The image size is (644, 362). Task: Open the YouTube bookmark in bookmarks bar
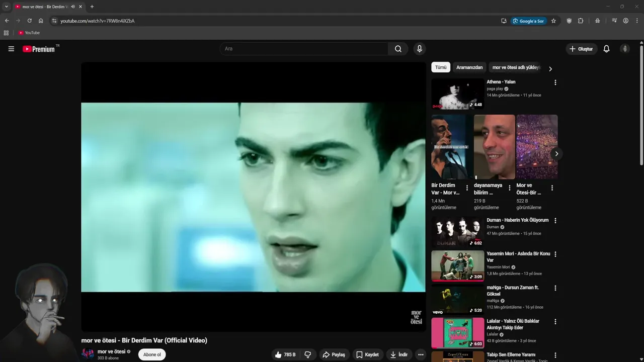coord(29,33)
